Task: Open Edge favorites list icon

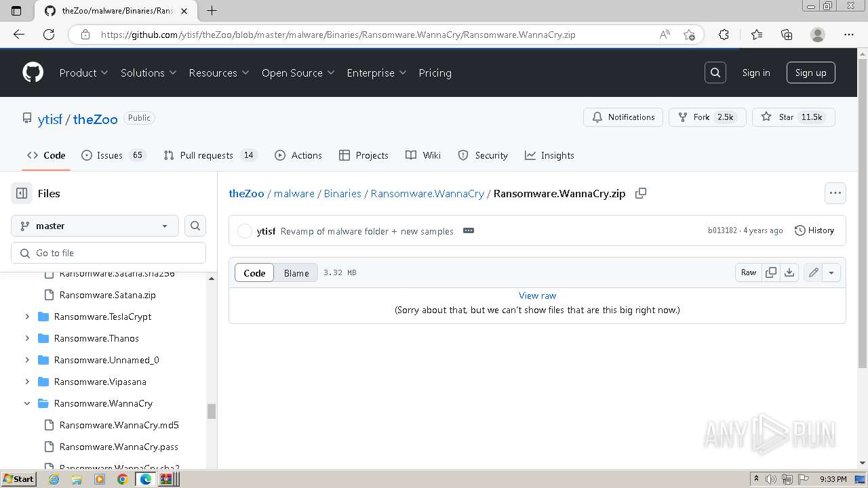Action: pos(757,35)
